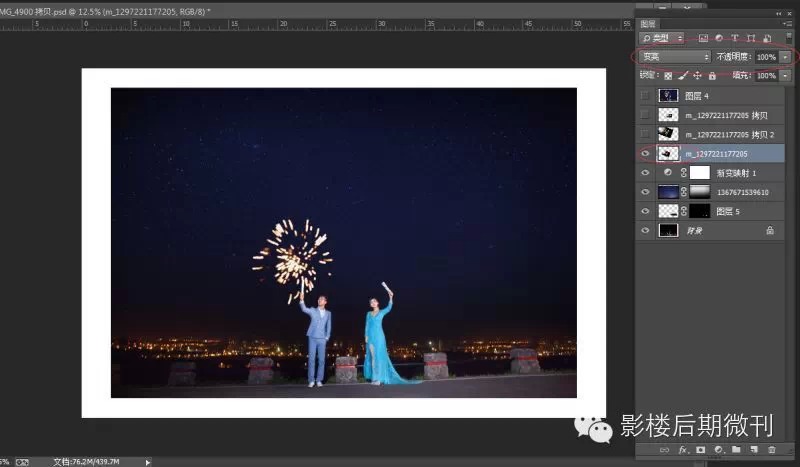Image resolution: width=800 pixels, height=467 pixels.
Task: Lock transparent pixels icon
Action: pyautogui.click(x=668, y=76)
